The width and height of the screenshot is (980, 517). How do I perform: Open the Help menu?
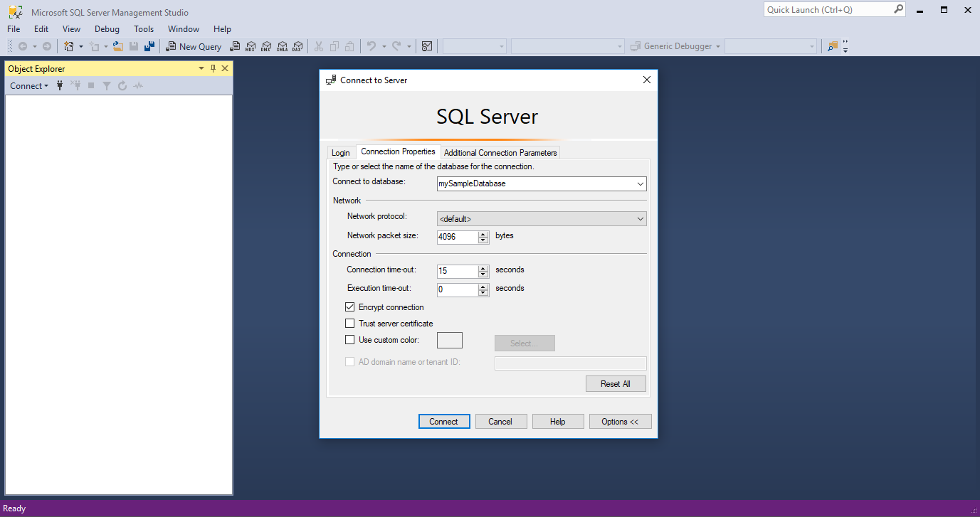pyautogui.click(x=222, y=29)
